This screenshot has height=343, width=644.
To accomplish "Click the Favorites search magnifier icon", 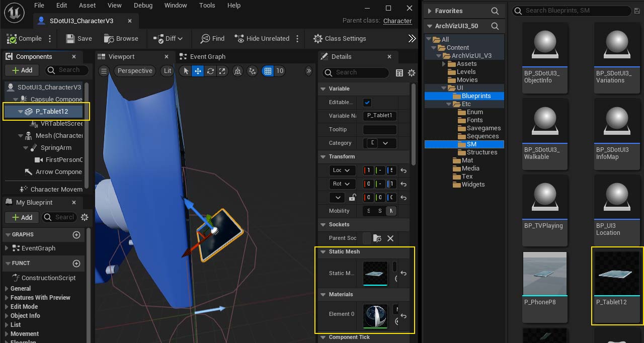I will 495,11.
